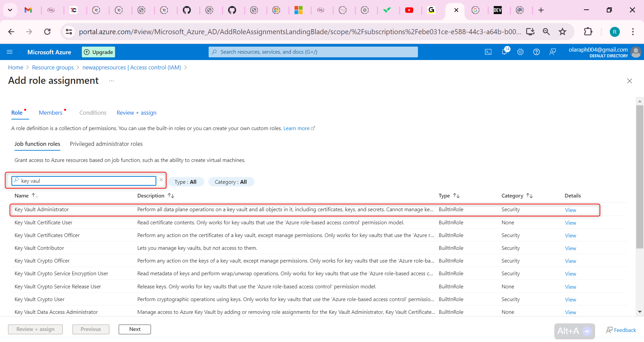The image size is (644, 342).
Task: Select Key Vault Crypto Service Encryption User
Action: click(320, 273)
